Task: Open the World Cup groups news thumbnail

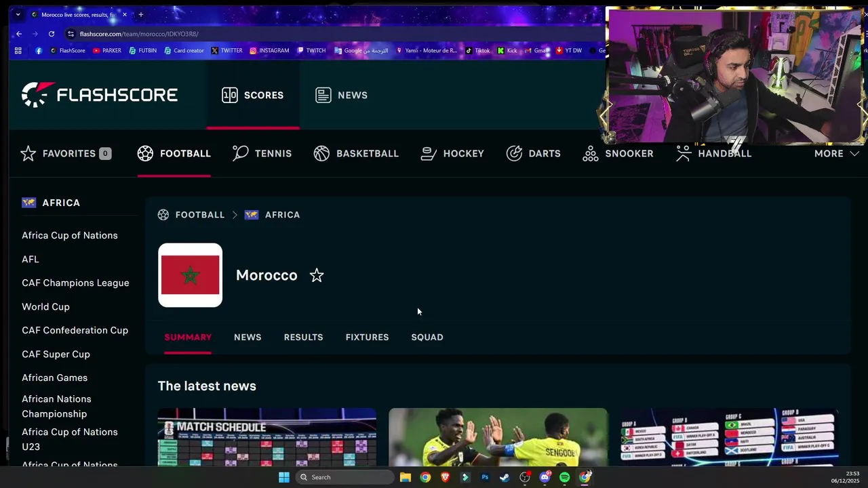Action: tap(730, 437)
